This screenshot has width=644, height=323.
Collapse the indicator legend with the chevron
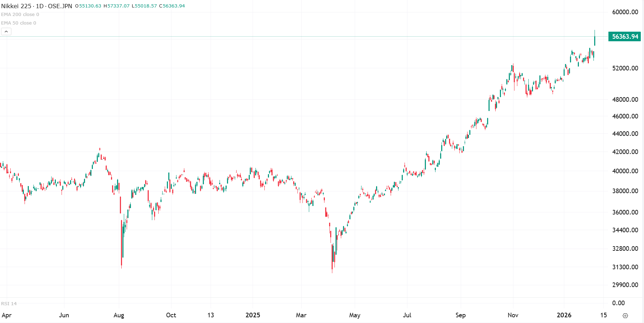6,32
